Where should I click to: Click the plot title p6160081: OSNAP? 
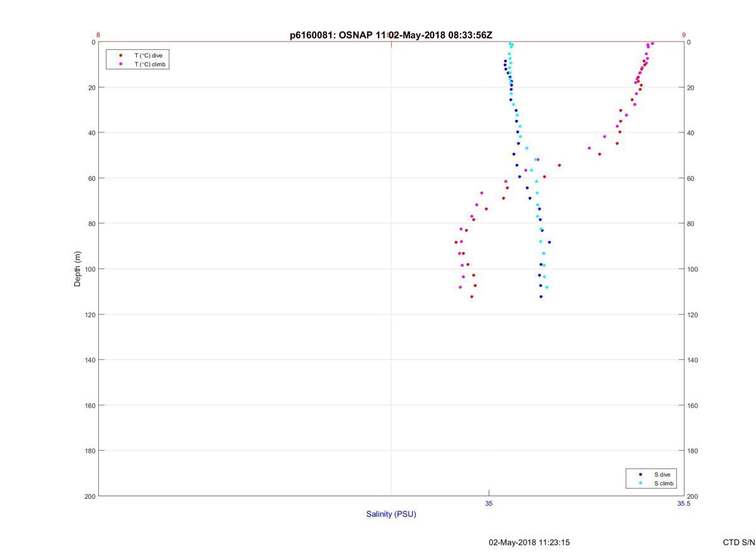[391, 35]
